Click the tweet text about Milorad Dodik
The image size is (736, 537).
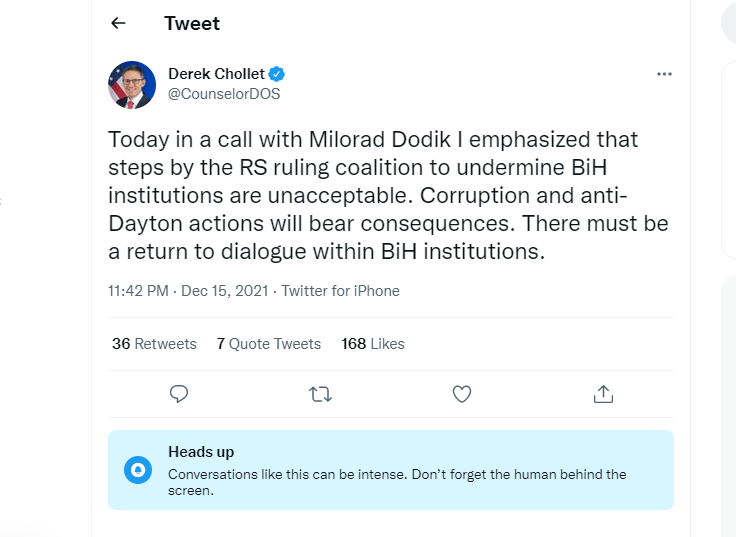(387, 195)
